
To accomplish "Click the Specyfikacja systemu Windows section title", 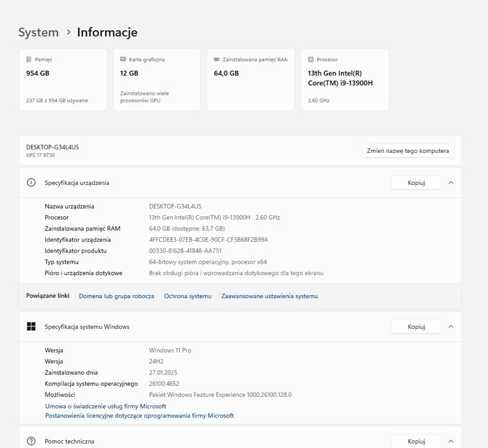I will pos(87,326).
